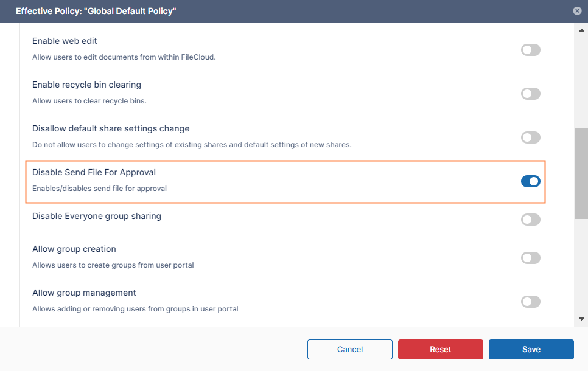This screenshot has height=371, width=588.
Task: Click the scrollbar up arrow
Action: tap(582, 30)
